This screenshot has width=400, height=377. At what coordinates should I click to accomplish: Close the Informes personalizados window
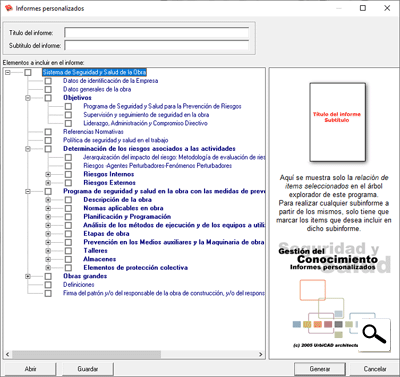387,8
